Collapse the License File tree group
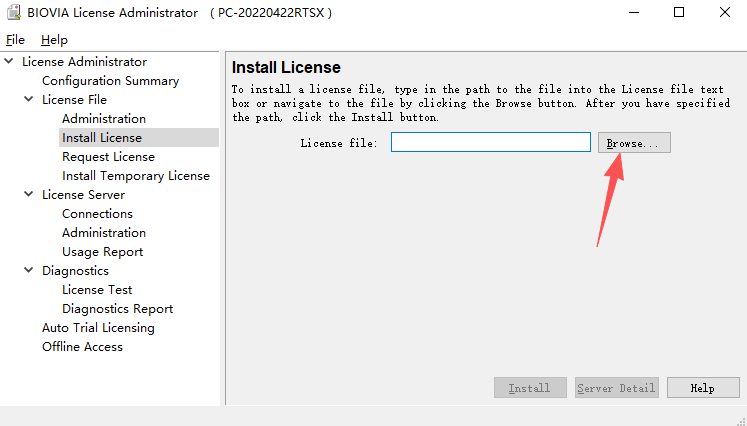This screenshot has width=747, height=426. pos(29,100)
